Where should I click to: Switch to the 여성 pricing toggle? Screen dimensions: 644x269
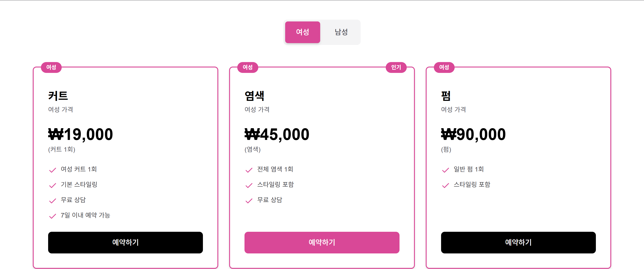coord(303,32)
